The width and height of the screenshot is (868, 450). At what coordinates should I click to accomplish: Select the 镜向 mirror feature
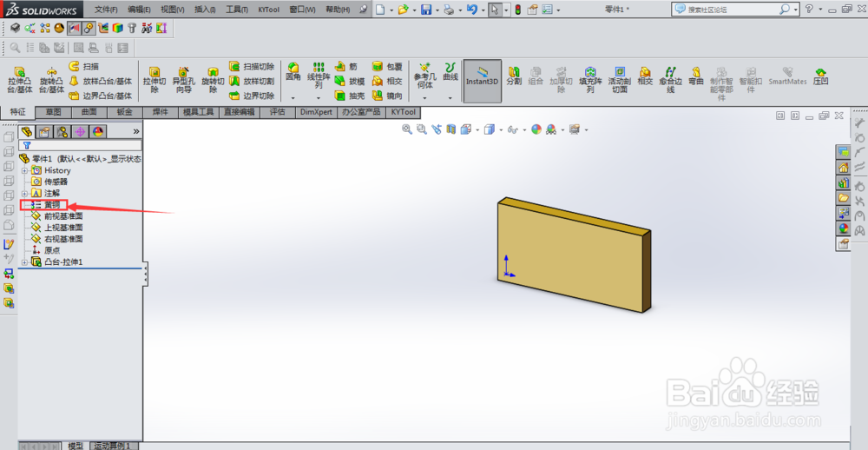(387, 96)
